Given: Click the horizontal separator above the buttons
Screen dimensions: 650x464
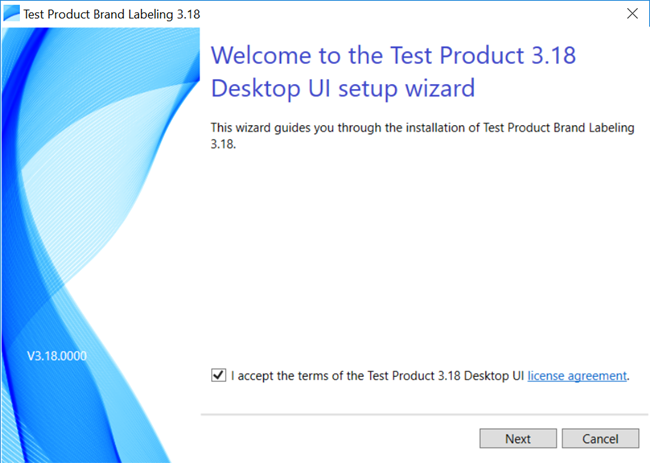Looking at the screenshot, I should click(424, 414).
